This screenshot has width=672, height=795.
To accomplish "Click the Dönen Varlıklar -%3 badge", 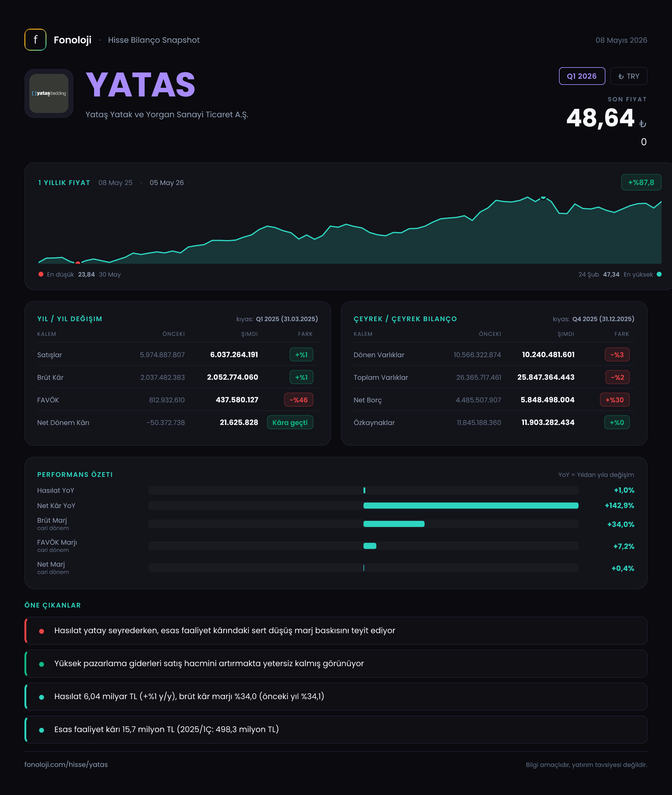I will (x=617, y=354).
